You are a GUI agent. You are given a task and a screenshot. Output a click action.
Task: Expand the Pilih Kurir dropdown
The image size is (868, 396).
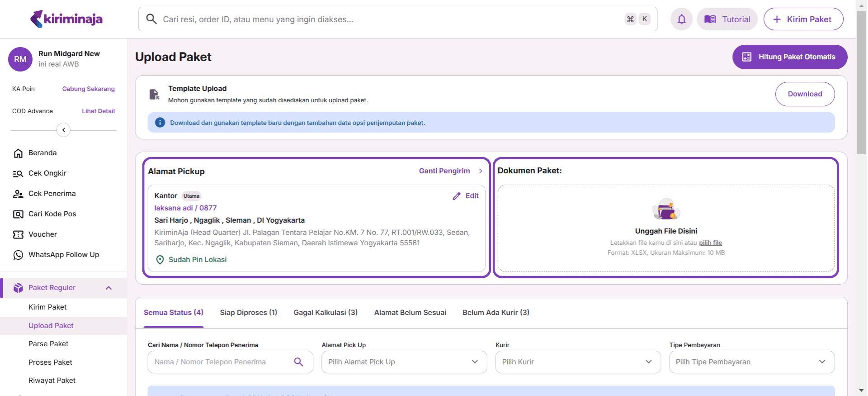tap(577, 362)
